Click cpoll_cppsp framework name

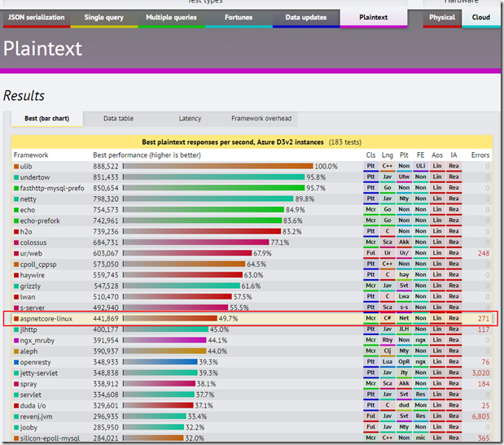tap(38, 264)
